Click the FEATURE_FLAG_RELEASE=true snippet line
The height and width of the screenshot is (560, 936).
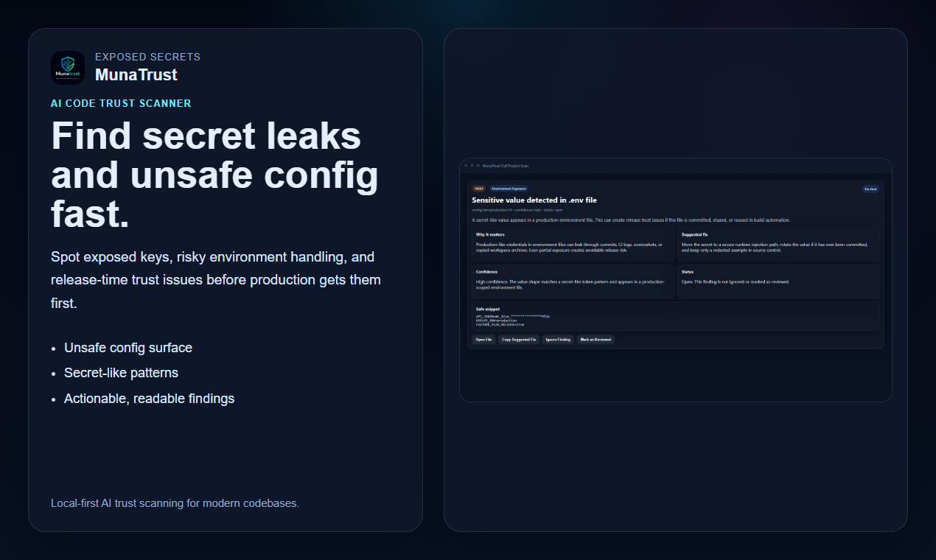tap(500, 324)
